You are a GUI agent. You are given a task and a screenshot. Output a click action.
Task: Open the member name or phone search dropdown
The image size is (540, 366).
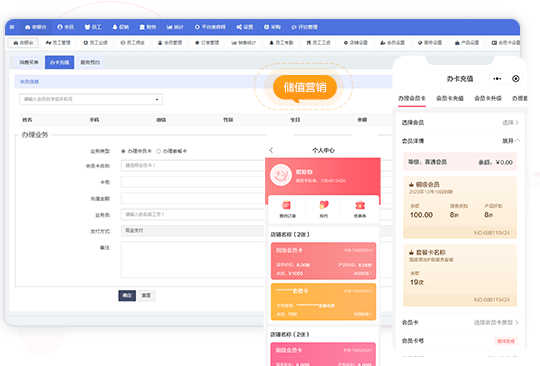(91, 99)
